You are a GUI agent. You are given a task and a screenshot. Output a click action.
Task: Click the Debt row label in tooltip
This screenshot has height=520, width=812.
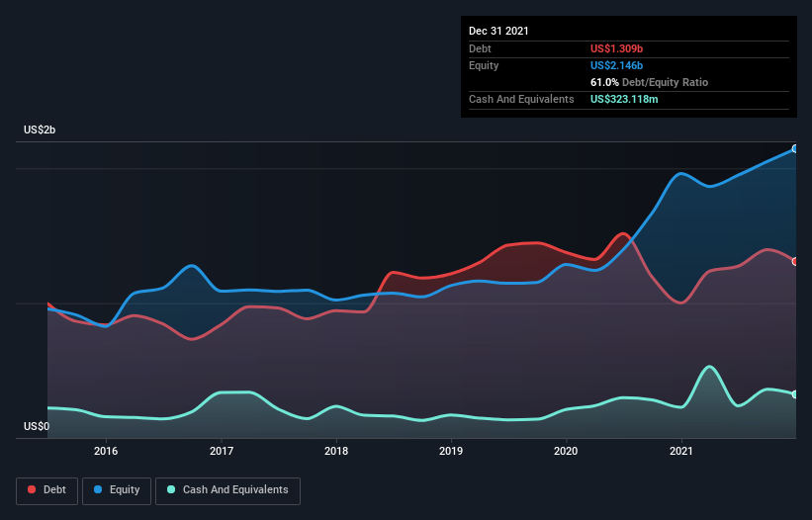[480, 48]
